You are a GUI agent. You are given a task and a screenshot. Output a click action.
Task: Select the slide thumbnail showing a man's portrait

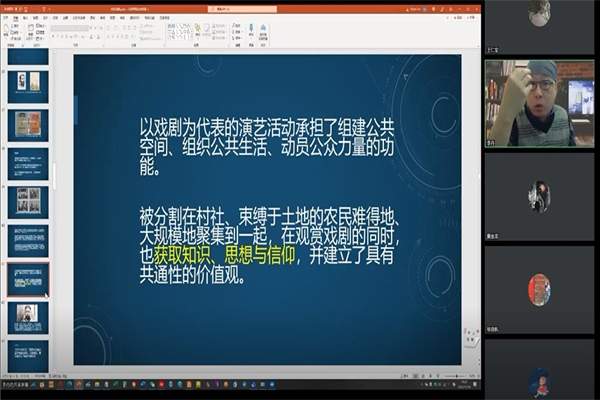click(x=29, y=317)
